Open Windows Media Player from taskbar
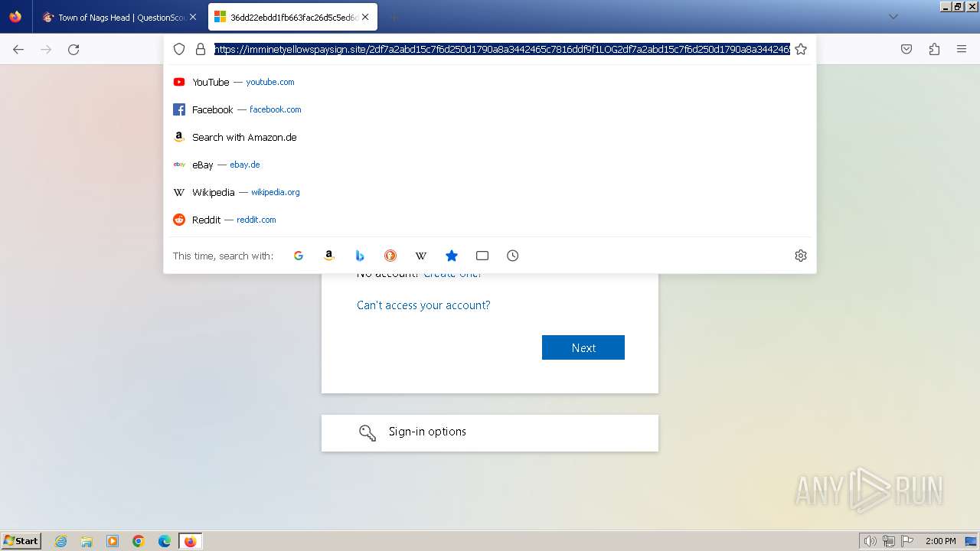980x551 pixels. [113, 541]
